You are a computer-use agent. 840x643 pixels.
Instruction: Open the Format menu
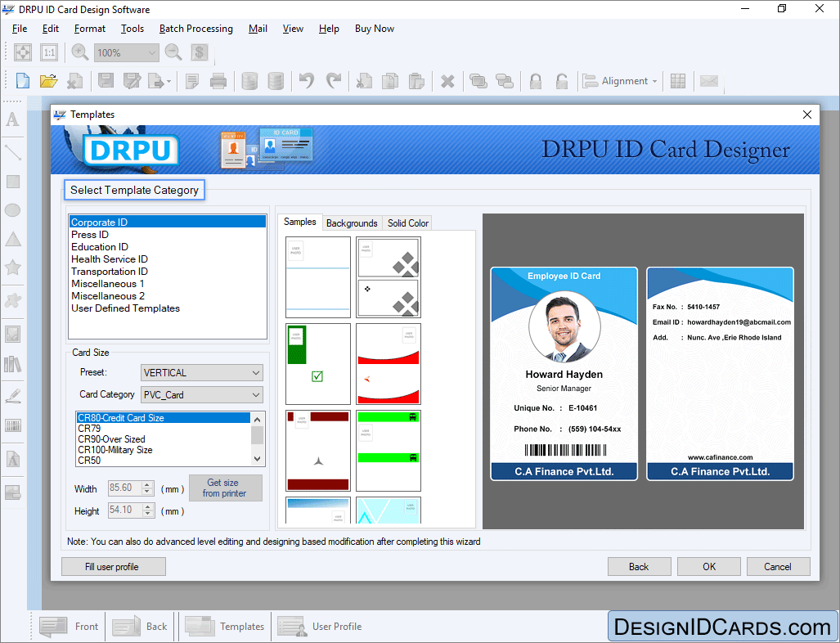point(89,29)
